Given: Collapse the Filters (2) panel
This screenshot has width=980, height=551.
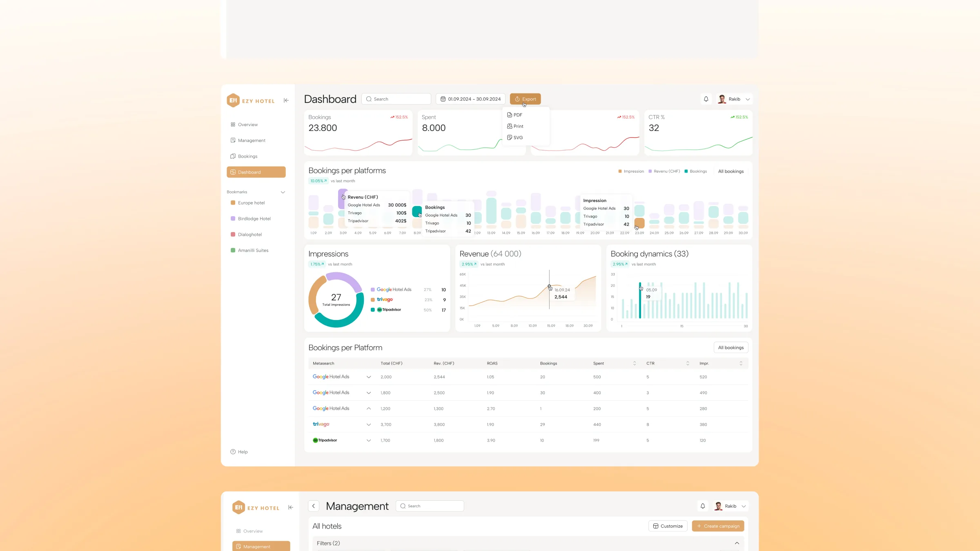Looking at the screenshot, I should [737, 543].
